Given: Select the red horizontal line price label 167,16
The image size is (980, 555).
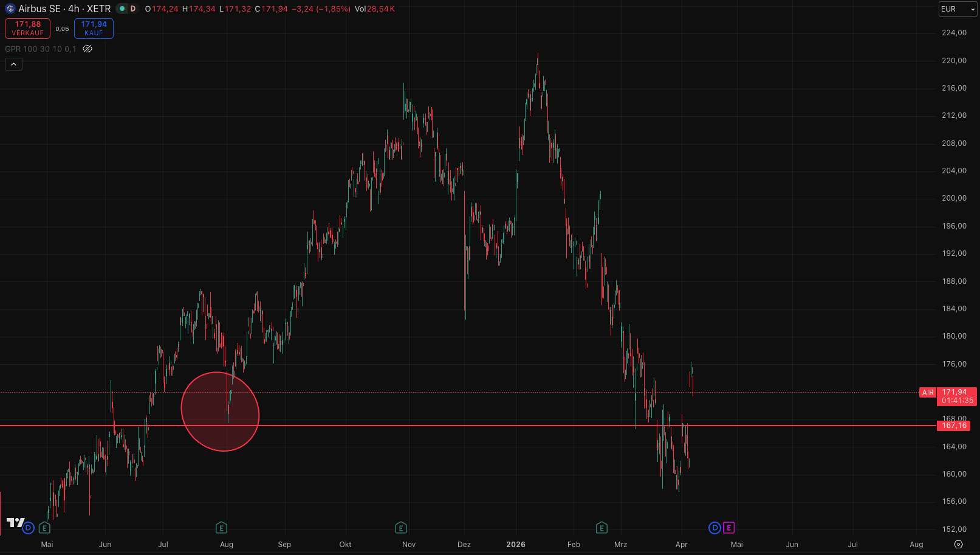Looking at the screenshot, I should click(954, 426).
